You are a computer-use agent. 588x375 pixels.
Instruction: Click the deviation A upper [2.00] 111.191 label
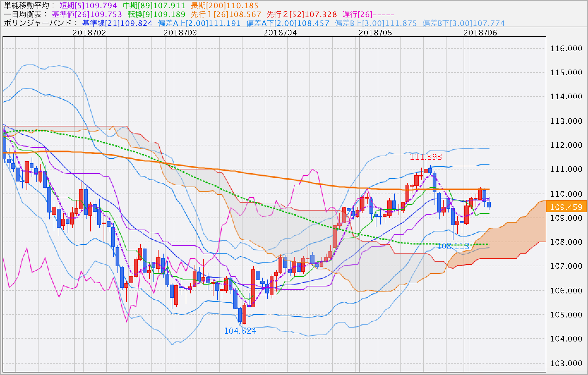tap(199, 23)
